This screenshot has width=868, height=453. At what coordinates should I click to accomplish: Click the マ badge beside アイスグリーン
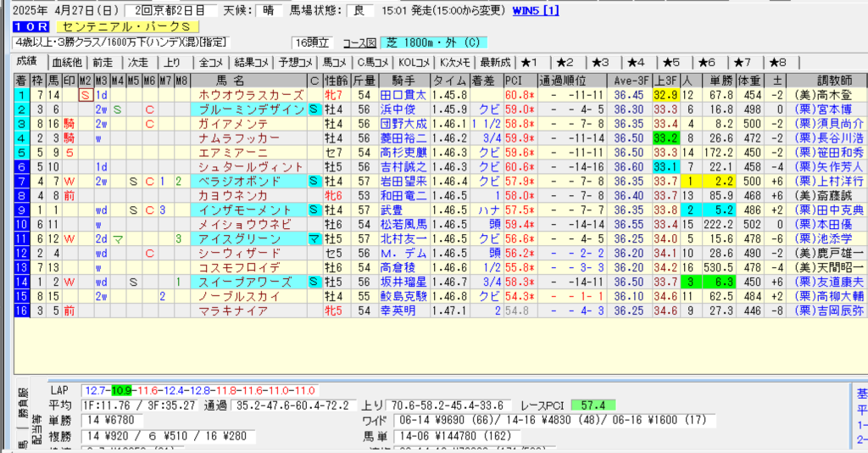click(314, 239)
